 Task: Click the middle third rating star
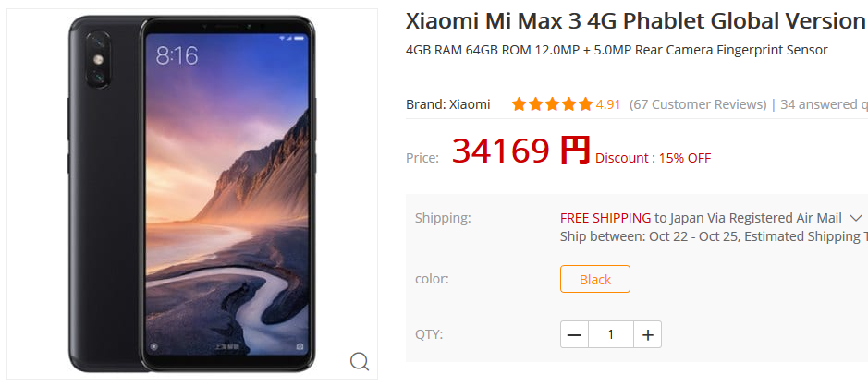[552, 104]
